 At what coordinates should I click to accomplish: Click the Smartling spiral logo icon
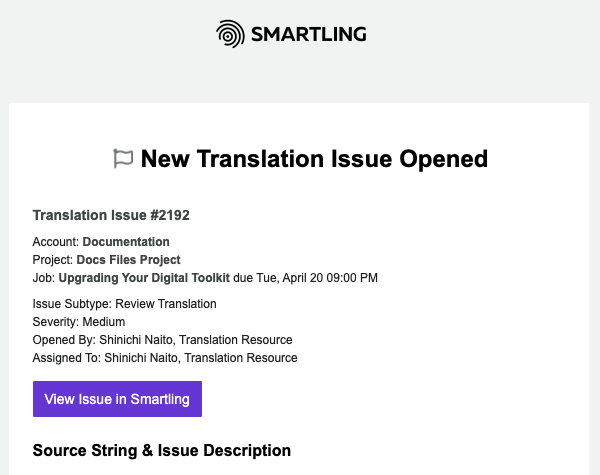click(230, 34)
